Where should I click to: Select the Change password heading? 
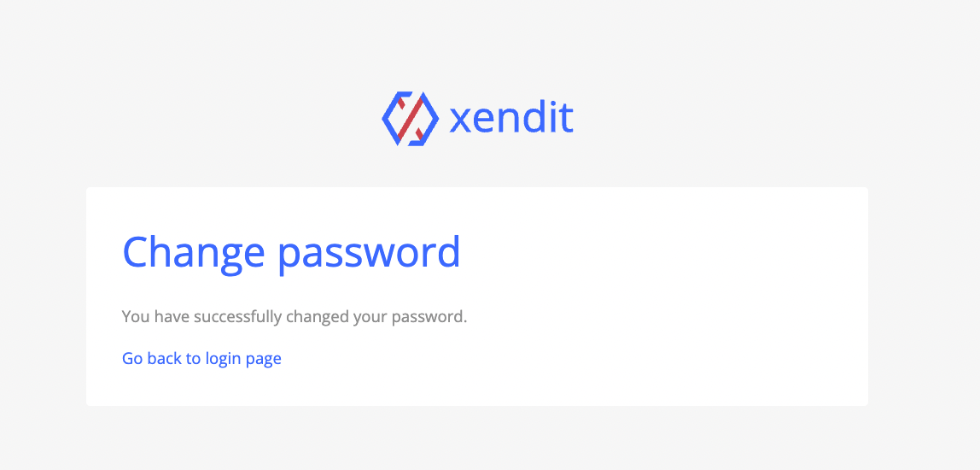[x=291, y=252]
